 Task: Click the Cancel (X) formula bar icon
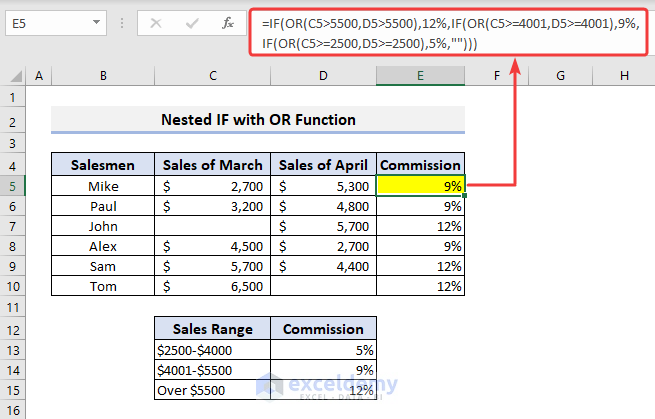pyautogui.click(x=154, y=22)
